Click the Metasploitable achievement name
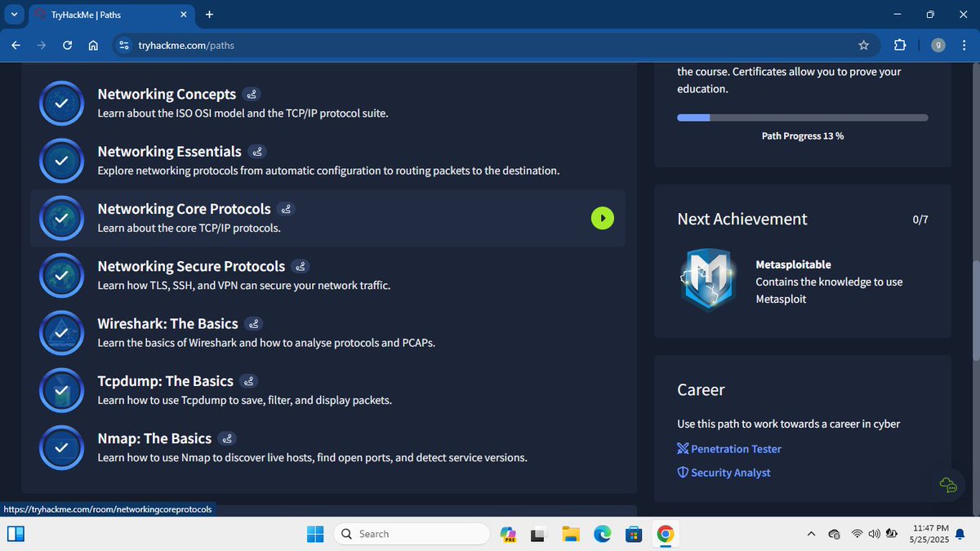The image size is (980, 551). pyautogui.click(x=793, y=264)
